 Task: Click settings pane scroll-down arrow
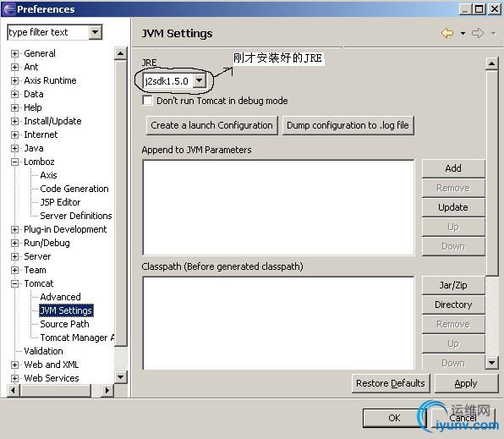click(x=492, y=363)
